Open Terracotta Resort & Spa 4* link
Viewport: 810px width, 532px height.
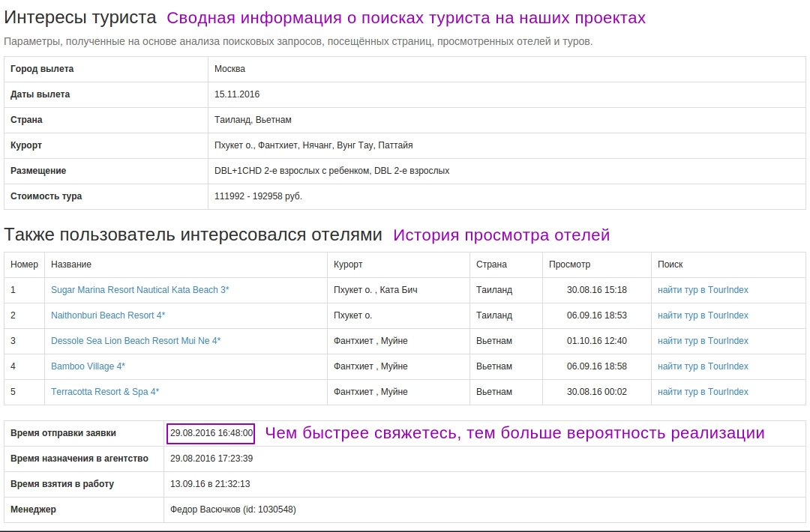105,392
